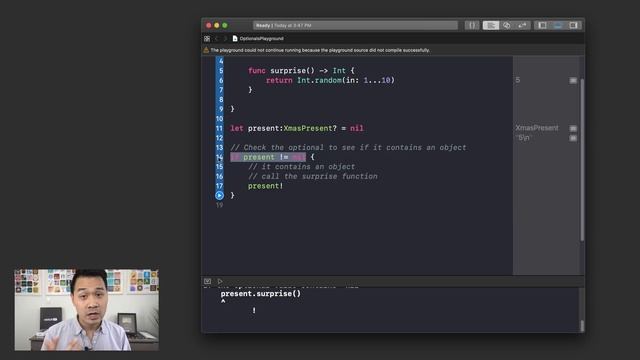
Task: Click the yellow warning triangle icon
Action: click(x=206, y=50)
